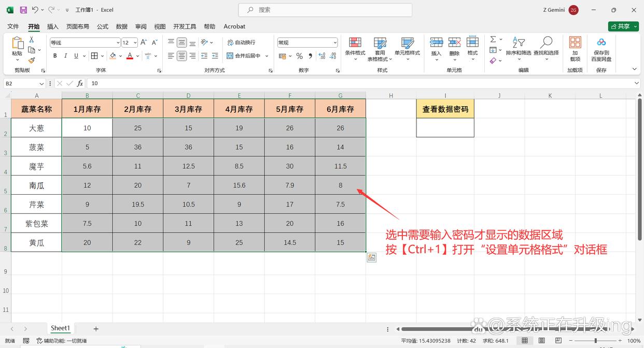644x348 pixels.
Task: Click the accounting number format icon
Action: click(x=283, y=56)
